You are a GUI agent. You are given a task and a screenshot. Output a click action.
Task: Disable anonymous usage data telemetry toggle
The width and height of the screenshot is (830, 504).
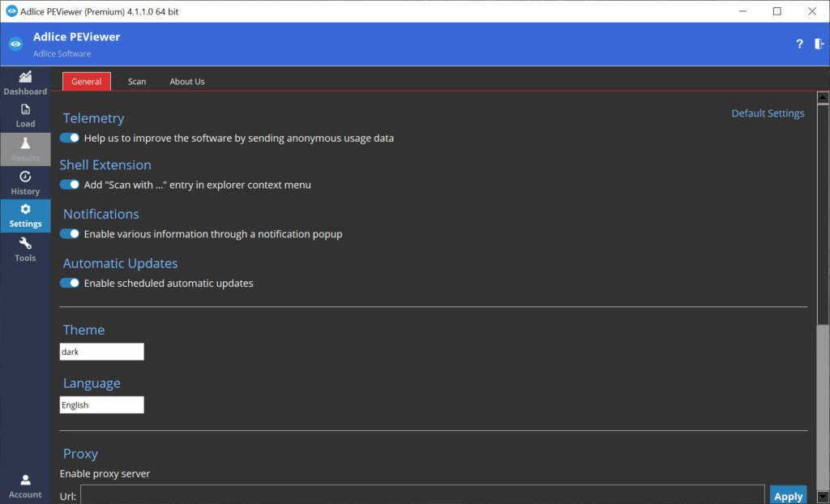70,139
